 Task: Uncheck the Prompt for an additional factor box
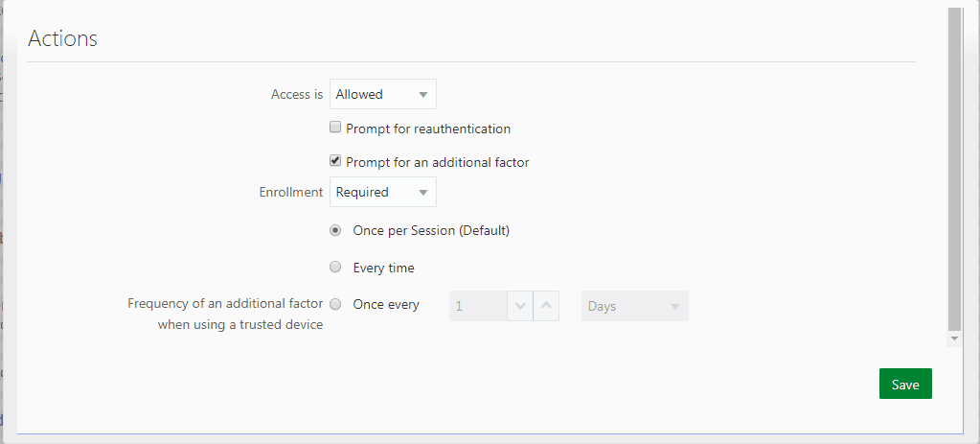tap(335, 161)
